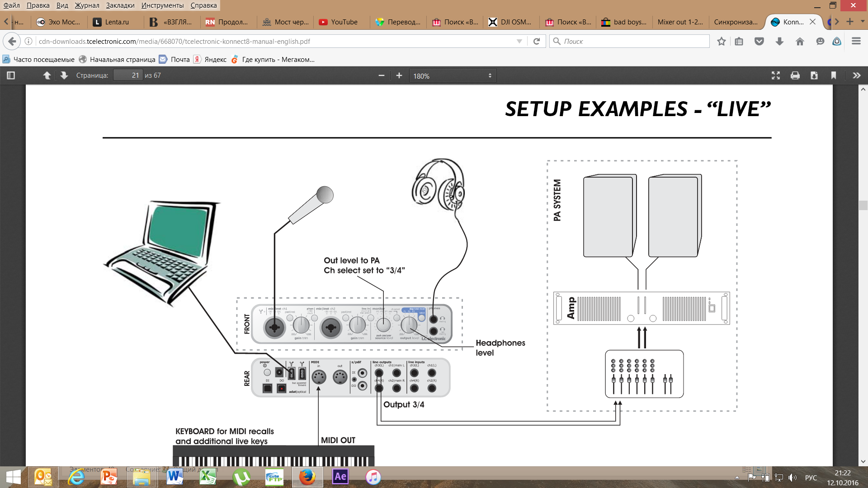Go to next PDF page arrow
Viewport: 868px width, 488px height.
tap(64, 75)
